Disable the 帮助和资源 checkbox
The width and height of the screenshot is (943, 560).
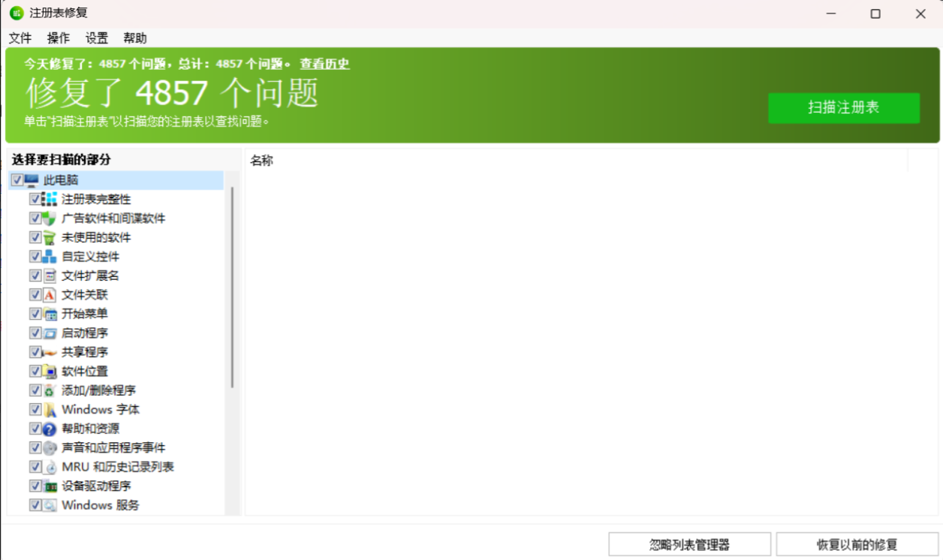(x=35, y=429)
